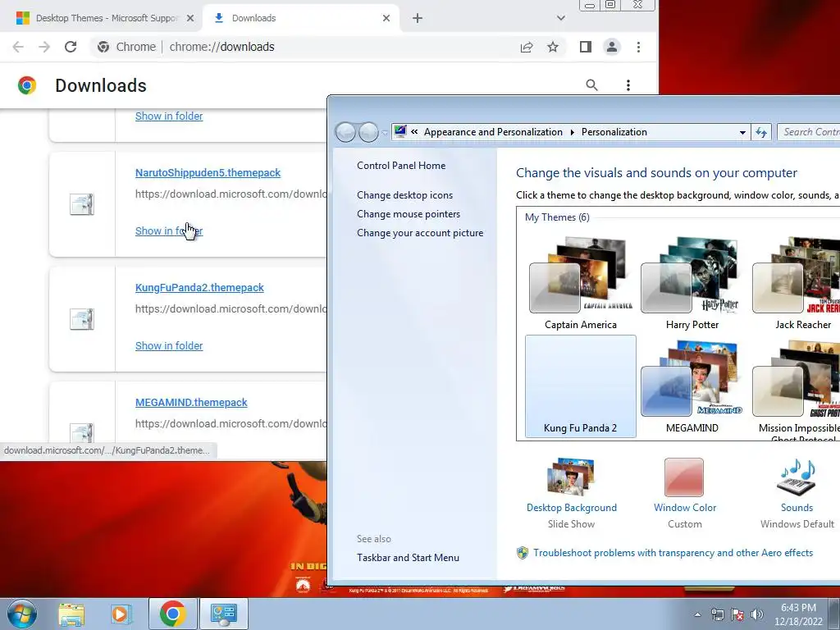Bookmark this page with the star icon

click(x=553, y=47)
